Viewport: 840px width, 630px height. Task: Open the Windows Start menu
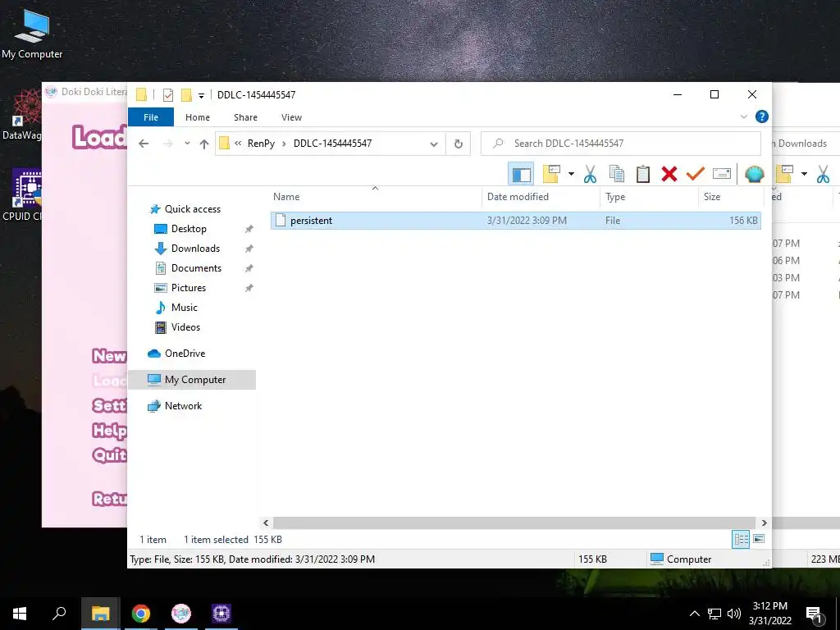click(x=20, y=614)
